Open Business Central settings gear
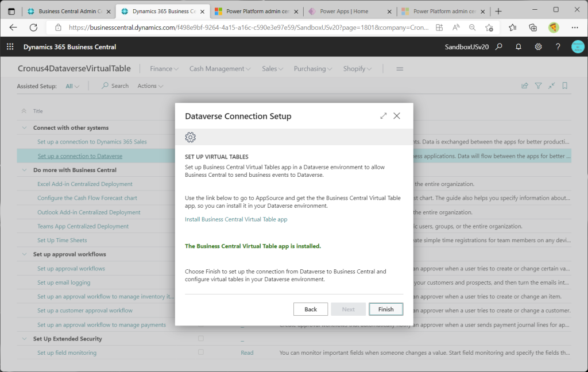 (x=538, y=47)
